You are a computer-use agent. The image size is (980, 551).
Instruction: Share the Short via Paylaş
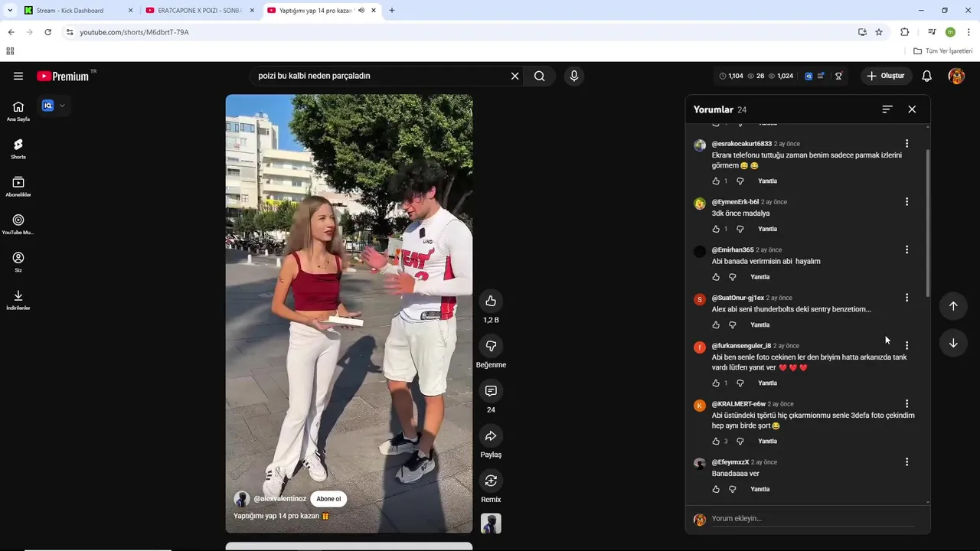tap(491, 435)
